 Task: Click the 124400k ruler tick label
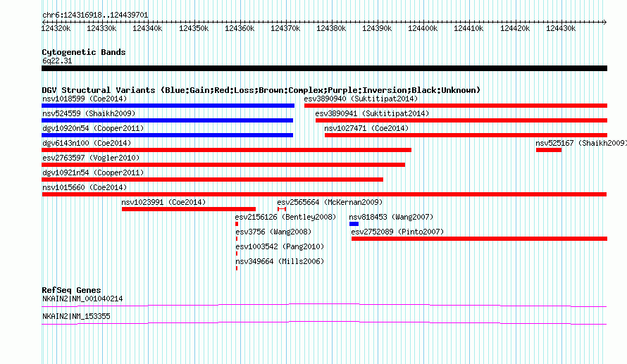(423, 28)
